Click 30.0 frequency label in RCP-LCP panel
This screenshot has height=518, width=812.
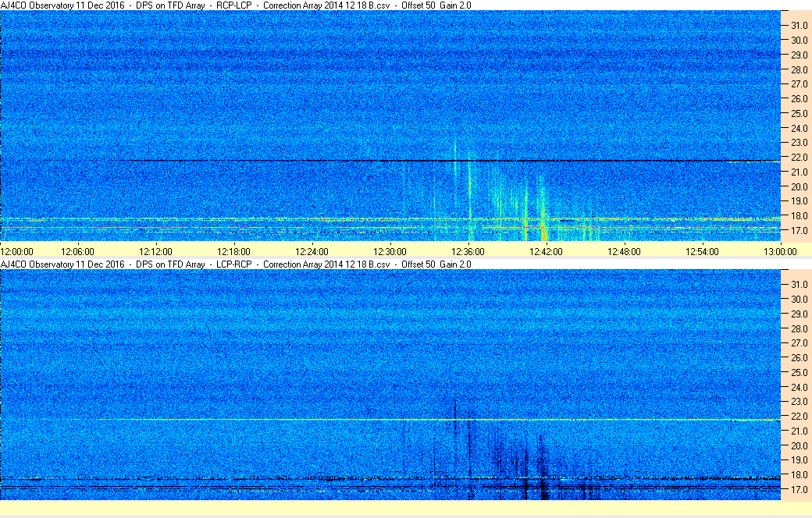coord(799,40)
